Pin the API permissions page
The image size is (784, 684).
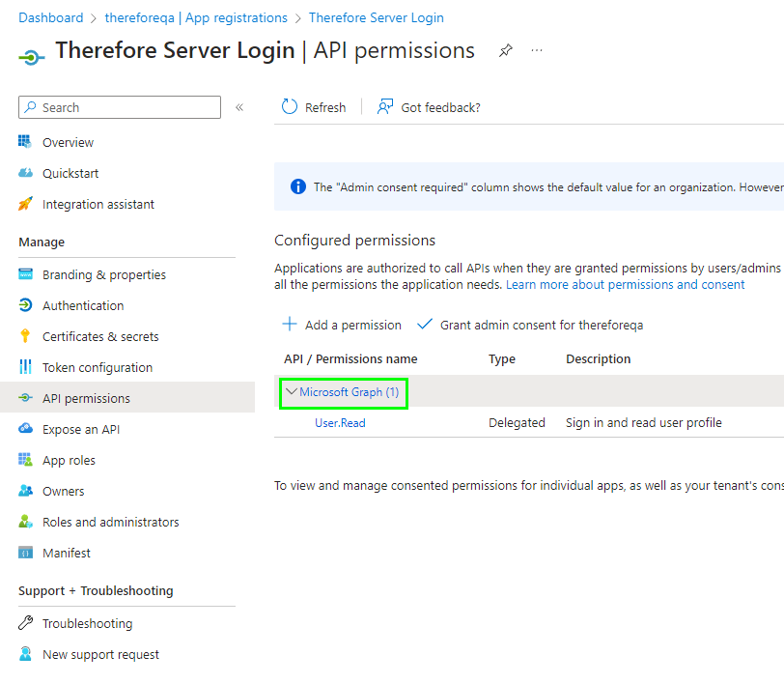click(x=505, y=51)
